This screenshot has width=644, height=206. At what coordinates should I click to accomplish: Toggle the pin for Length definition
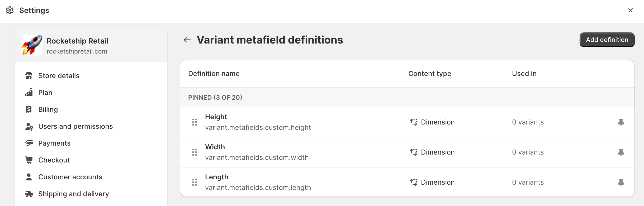click(x=621, y=182)
